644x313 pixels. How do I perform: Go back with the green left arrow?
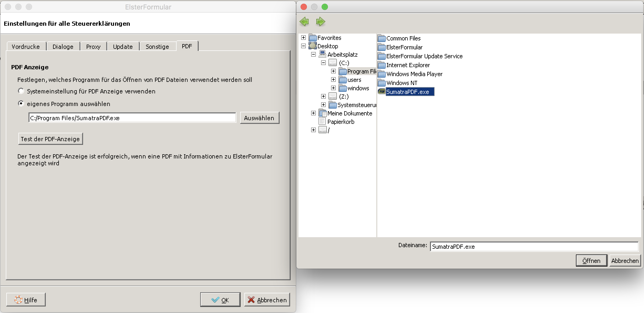(x=304, y=22)
